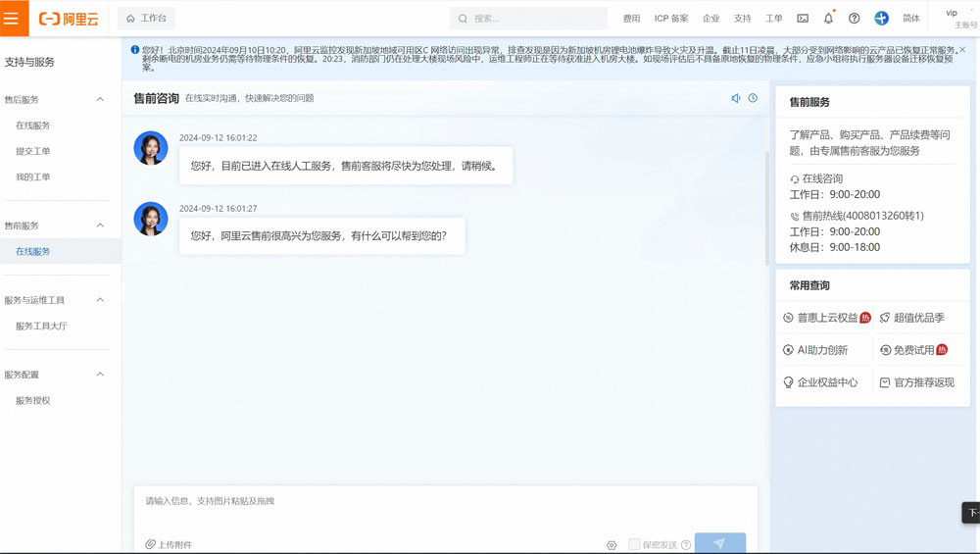Click the 售前咨询 chat header title
Image resolution: width=980 pixels, height=554 pixels.
coord(156,98)
